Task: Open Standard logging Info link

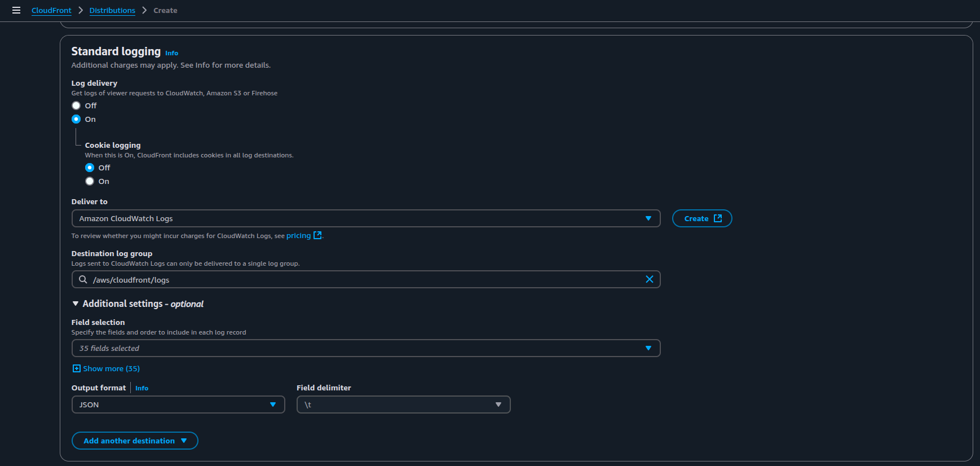Action: coord(171,53)
